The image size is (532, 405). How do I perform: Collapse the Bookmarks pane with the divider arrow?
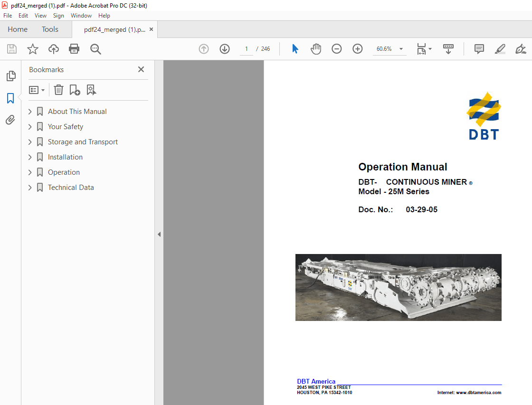pyautogui.click(x=159, y=234)
